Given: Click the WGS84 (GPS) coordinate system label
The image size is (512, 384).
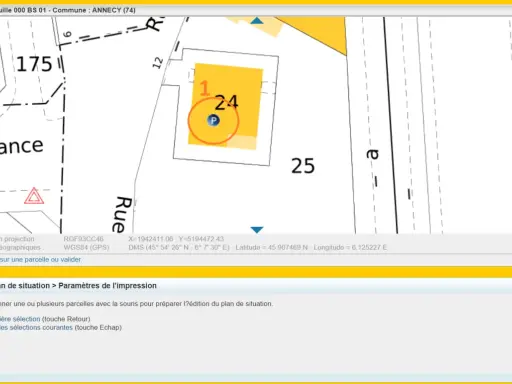Looking at the screenshot, I should tap(86, 247).
